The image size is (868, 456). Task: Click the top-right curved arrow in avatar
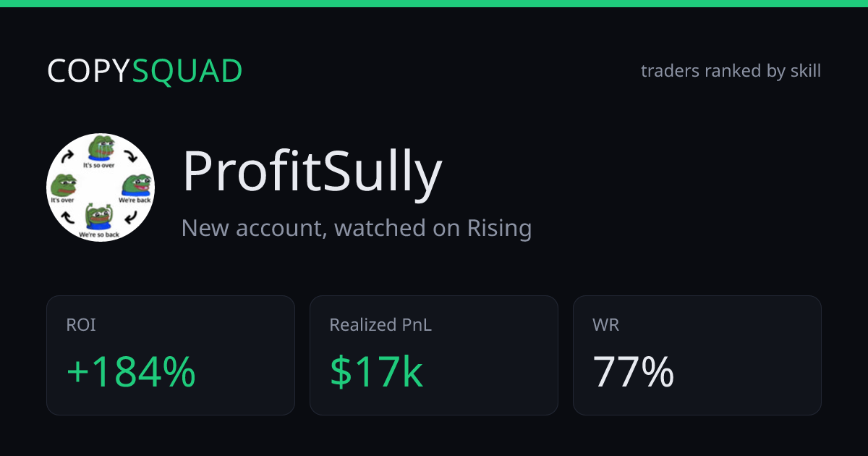(x=132, y=156)
